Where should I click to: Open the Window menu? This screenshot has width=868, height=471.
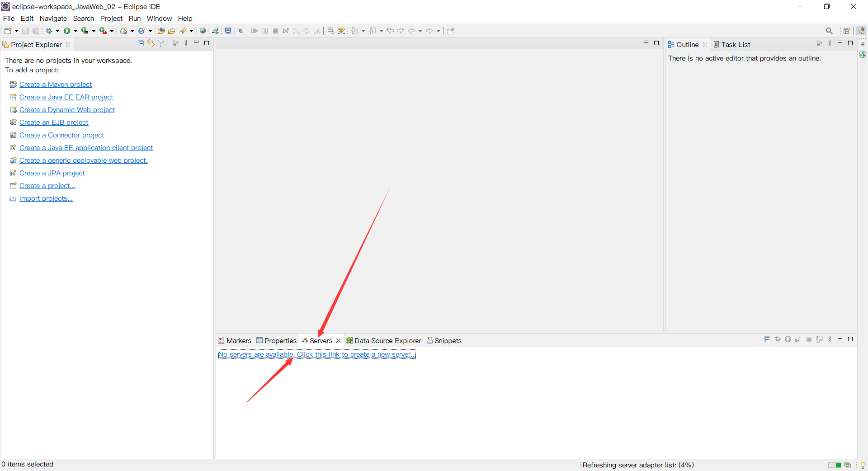point(159,19)
